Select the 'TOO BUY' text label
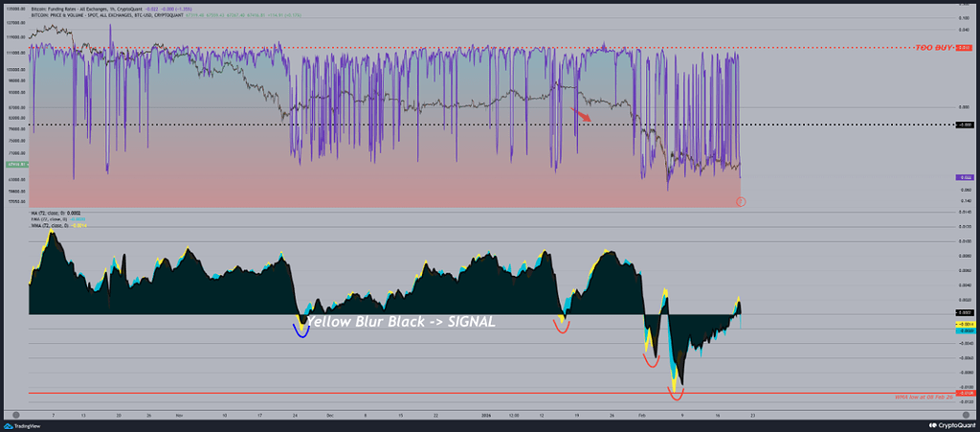Screen dimensions: 980x432 (934, 47)
